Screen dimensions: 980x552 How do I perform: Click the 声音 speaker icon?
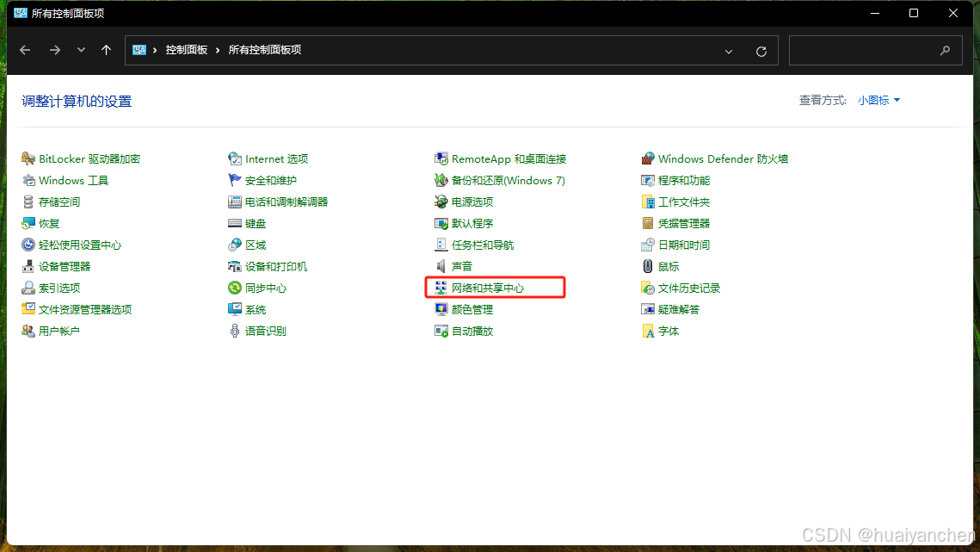click(441, 267)
